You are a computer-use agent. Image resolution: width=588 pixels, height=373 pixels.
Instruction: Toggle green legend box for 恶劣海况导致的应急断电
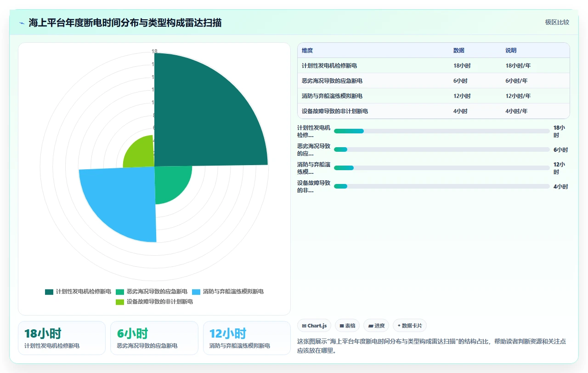tap(120, 292)
